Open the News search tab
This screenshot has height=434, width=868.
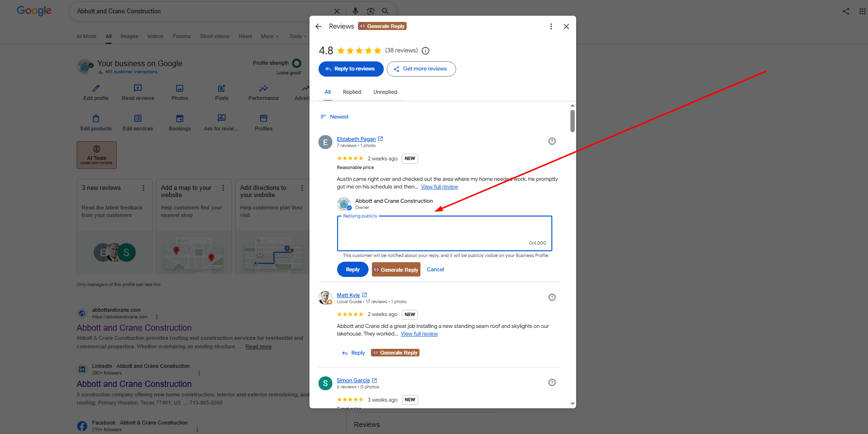point(245,37)
